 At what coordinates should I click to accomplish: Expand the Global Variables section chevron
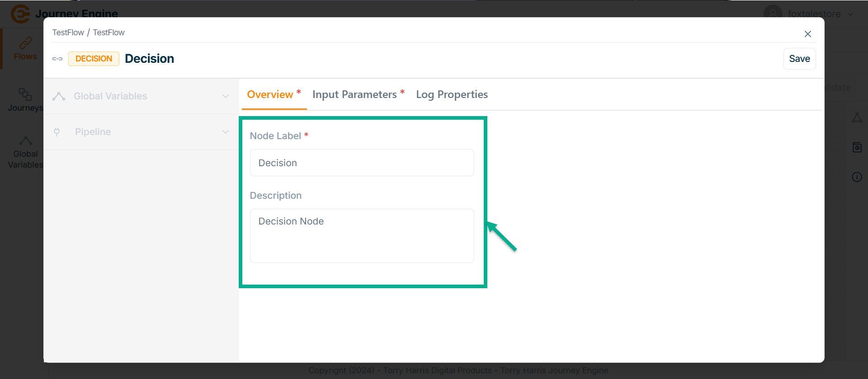(x=226, y=96)
